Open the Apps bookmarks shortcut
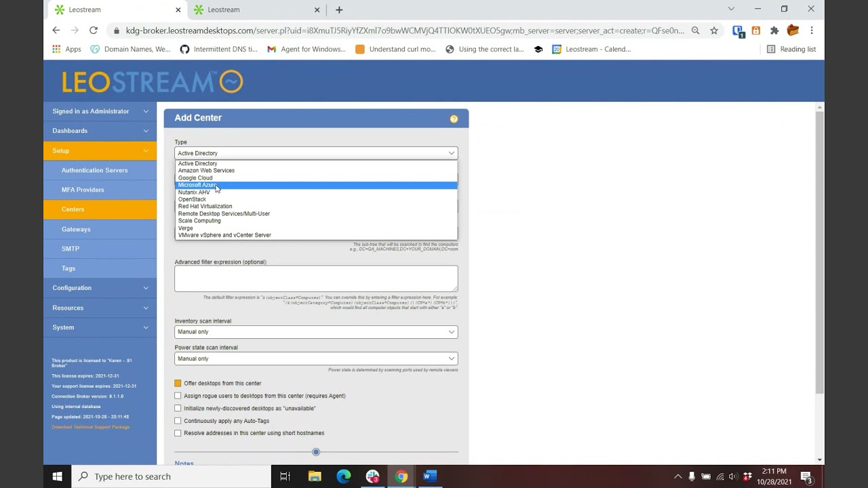The width and height of the screenshot is (868, 488). (x=66, y=49)
